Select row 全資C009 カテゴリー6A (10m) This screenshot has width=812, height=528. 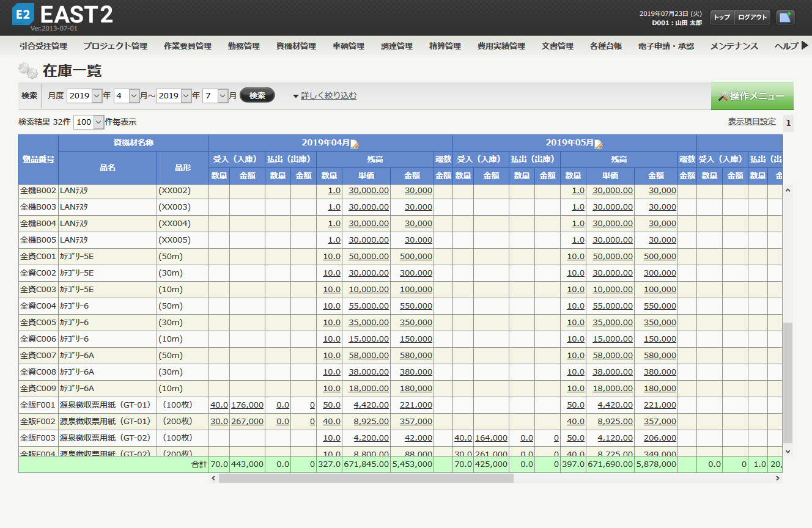click(x=400, y=388)
